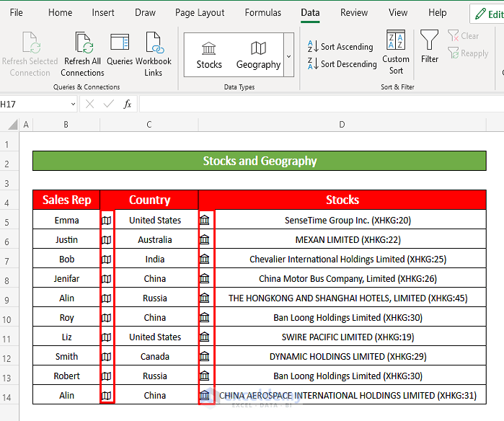Convert to Geography data type
Viewport: 504px width, 421px height.
point(258,56)
